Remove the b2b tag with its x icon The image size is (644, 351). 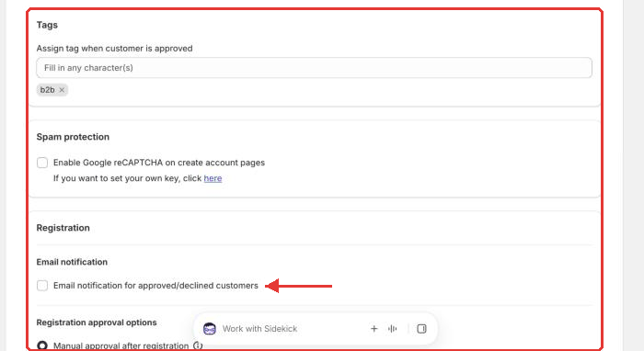coord(62,90)
